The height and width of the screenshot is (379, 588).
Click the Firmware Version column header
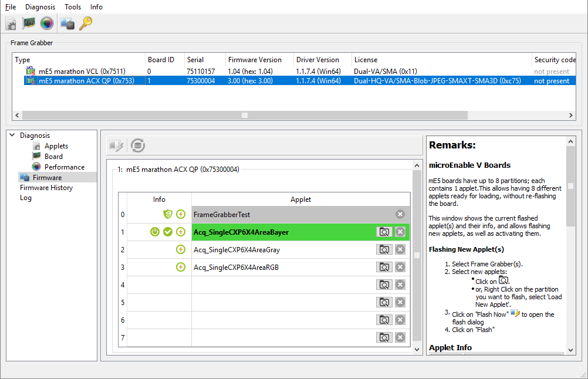click(x=259, y=60)
